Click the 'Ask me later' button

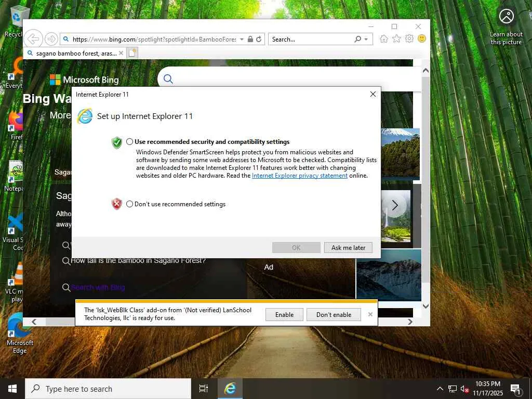pos(348,248)
